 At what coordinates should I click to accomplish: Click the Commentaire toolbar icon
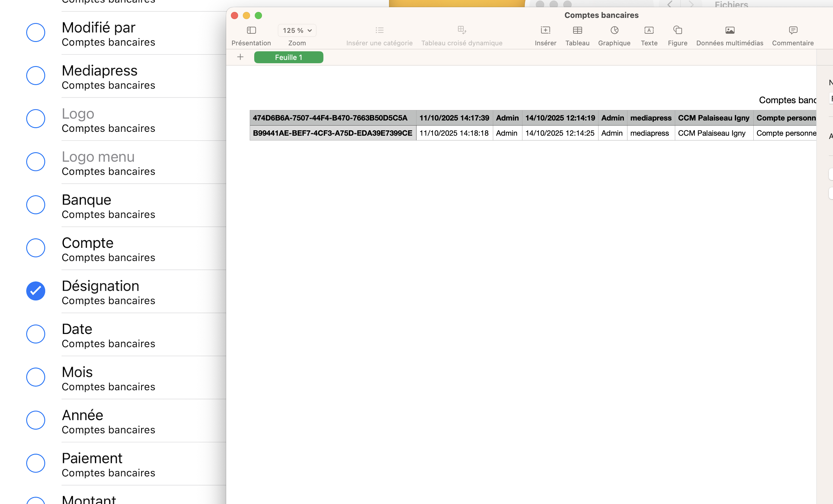pyautogui.click(x=793, y=30)
